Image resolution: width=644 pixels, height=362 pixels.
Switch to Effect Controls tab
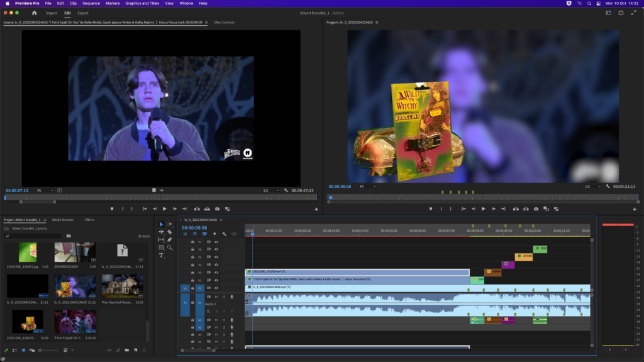click(x=224, y=23)
